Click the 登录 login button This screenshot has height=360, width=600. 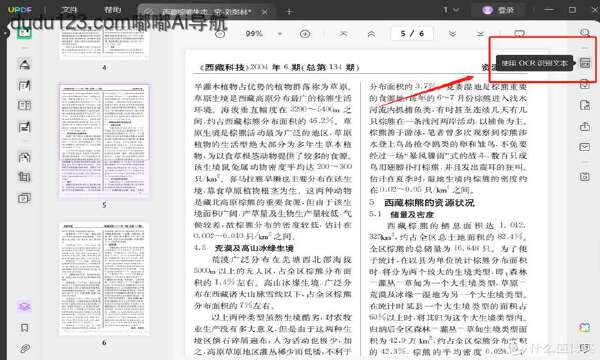click(499, 10)
